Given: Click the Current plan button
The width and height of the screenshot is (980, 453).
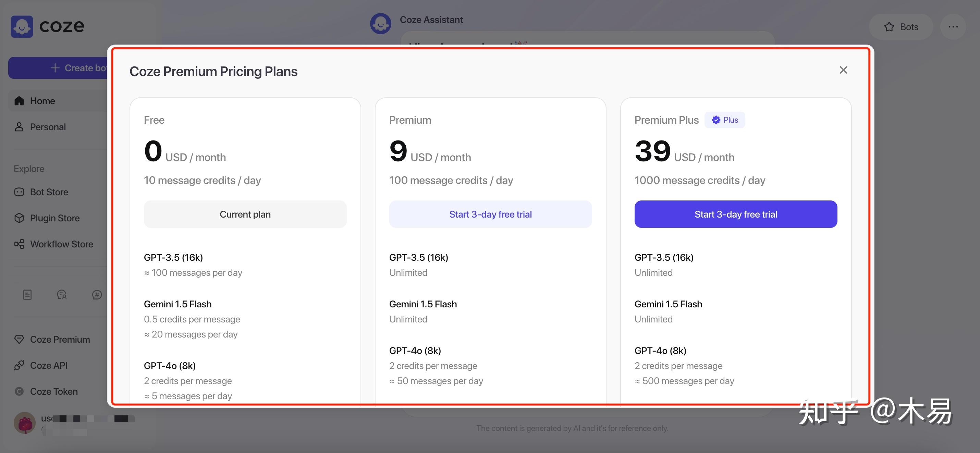Looking at the screenshot, I should (x=245, y=214).
